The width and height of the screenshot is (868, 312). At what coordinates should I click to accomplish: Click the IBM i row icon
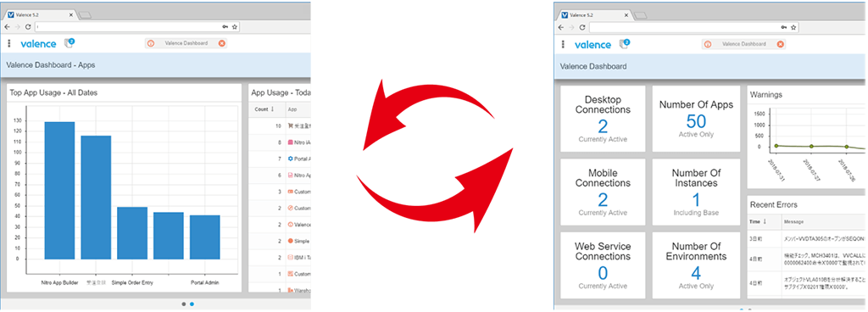tap(291, 258)
